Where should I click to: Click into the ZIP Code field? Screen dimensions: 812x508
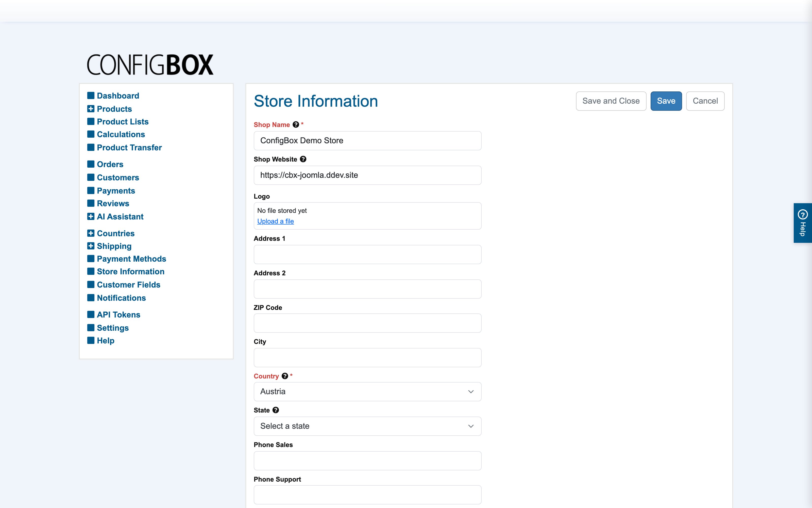(x=367, y=323)
